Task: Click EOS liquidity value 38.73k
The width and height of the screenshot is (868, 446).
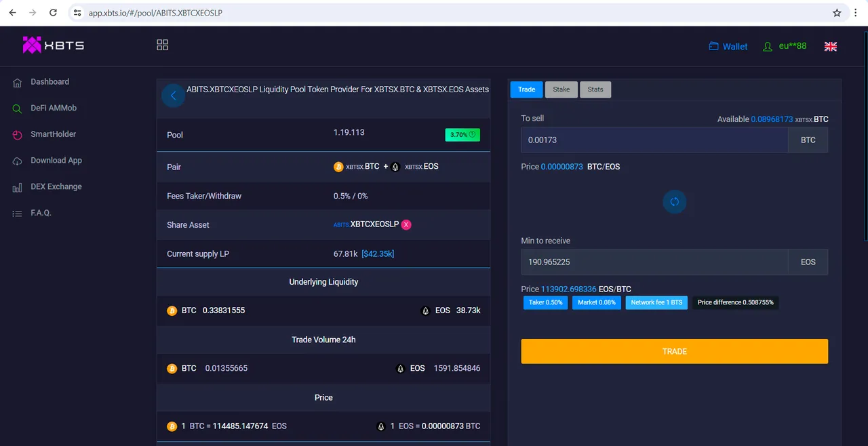Action: 468,310
